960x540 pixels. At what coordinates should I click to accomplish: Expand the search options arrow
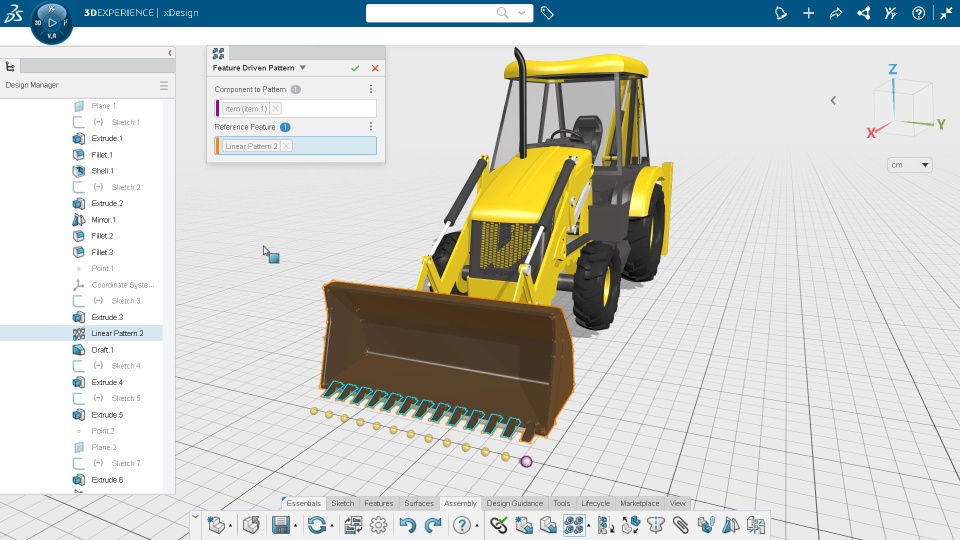(x=522, y=13)
